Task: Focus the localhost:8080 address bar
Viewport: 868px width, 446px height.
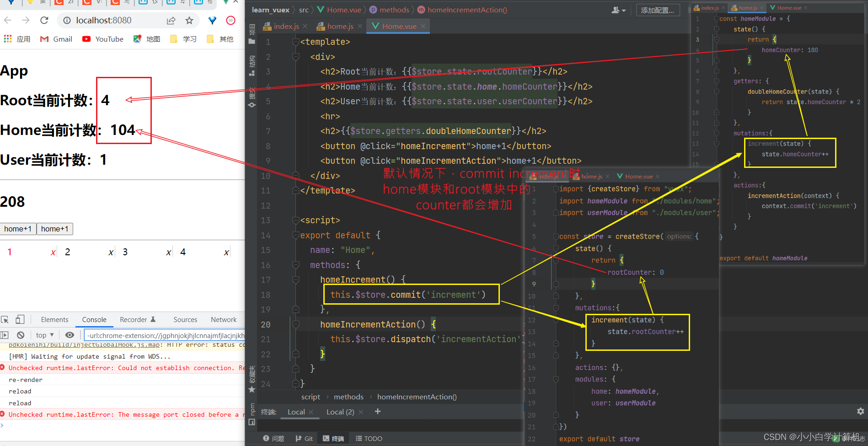Action: [103, 20]
